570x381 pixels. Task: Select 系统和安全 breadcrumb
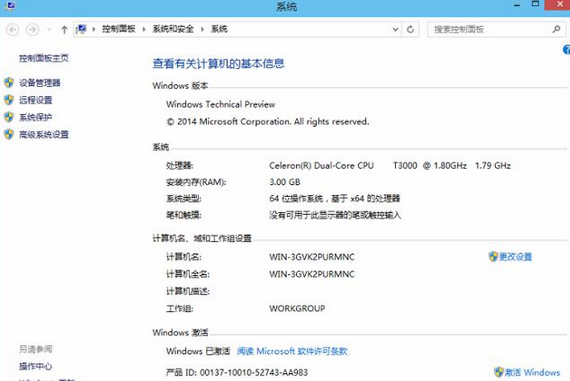[x=173, y=29]
